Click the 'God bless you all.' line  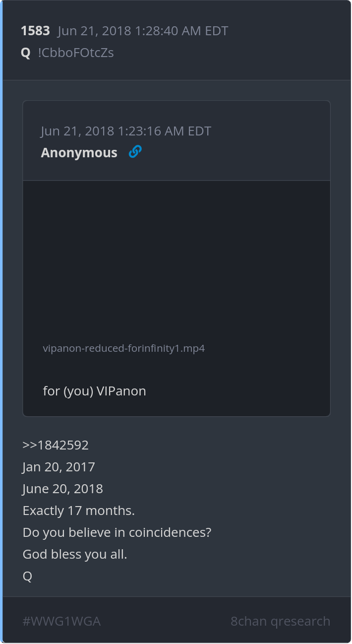pos(75,554)
